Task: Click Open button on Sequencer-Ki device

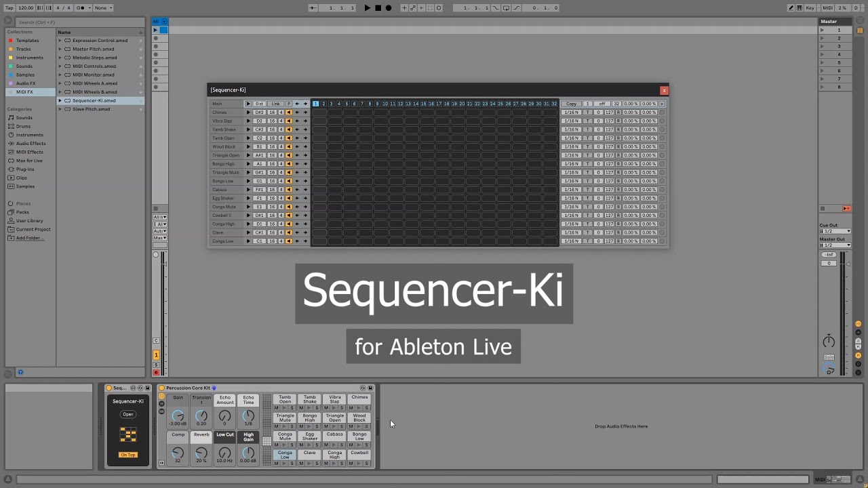Action: tap(128, 414)
